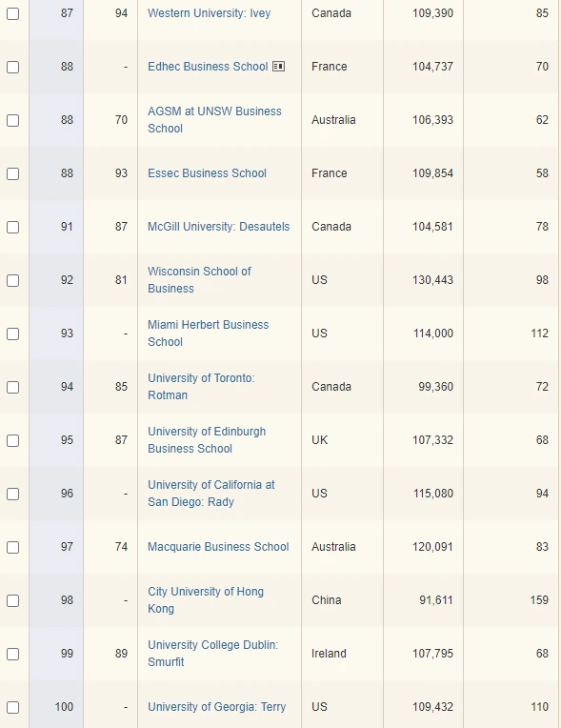Open Miami Herbert Business School link

click(208, 334)
